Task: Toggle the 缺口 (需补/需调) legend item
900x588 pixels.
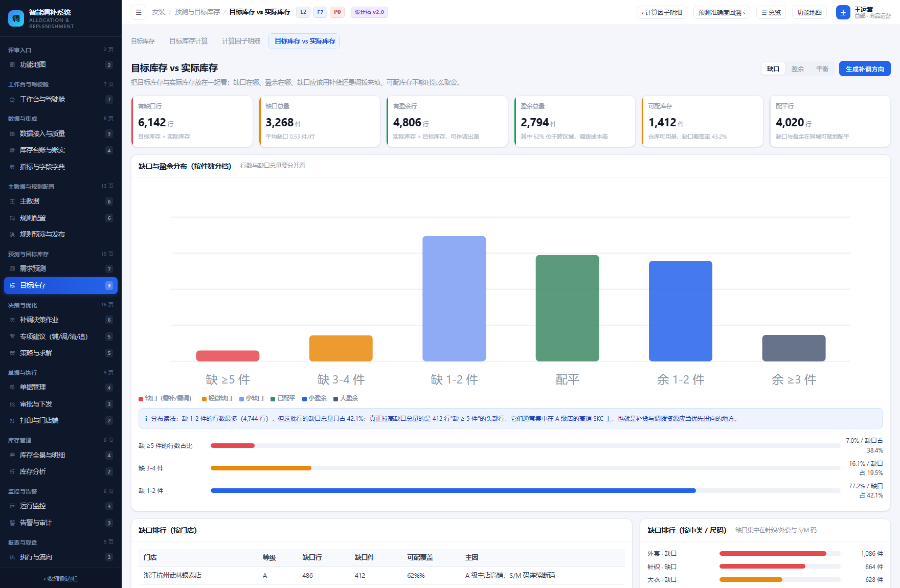Action: (165, 398)
